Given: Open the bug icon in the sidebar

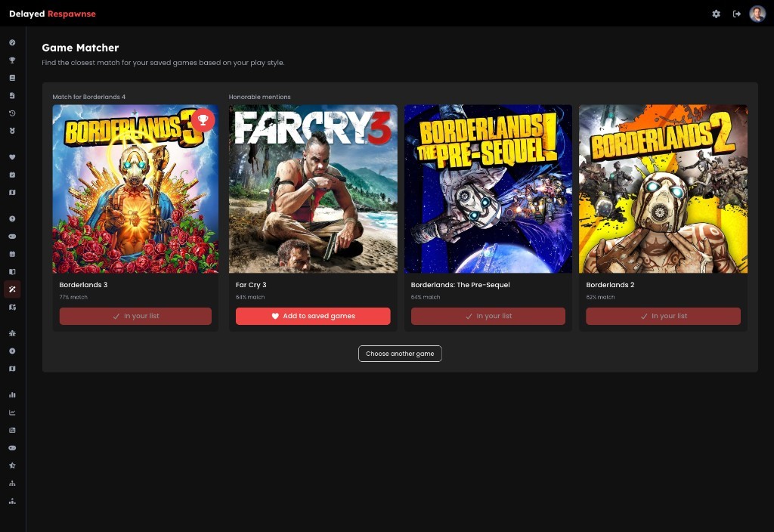Looking at the screenshot, I should point(12,333).
